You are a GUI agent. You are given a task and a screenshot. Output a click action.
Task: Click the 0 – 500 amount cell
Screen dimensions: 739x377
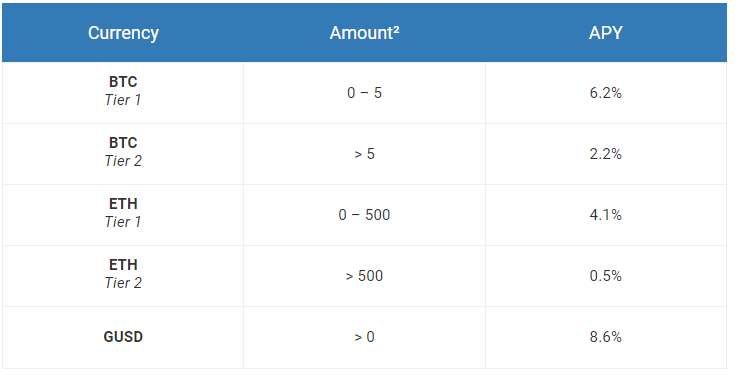tap(364, 215)
